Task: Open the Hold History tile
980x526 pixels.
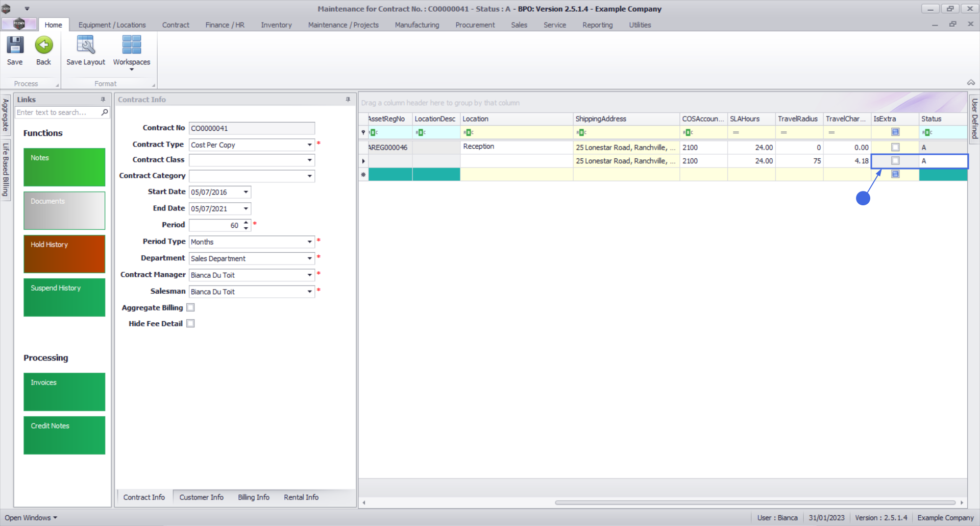Action: [x=64, y=254]
